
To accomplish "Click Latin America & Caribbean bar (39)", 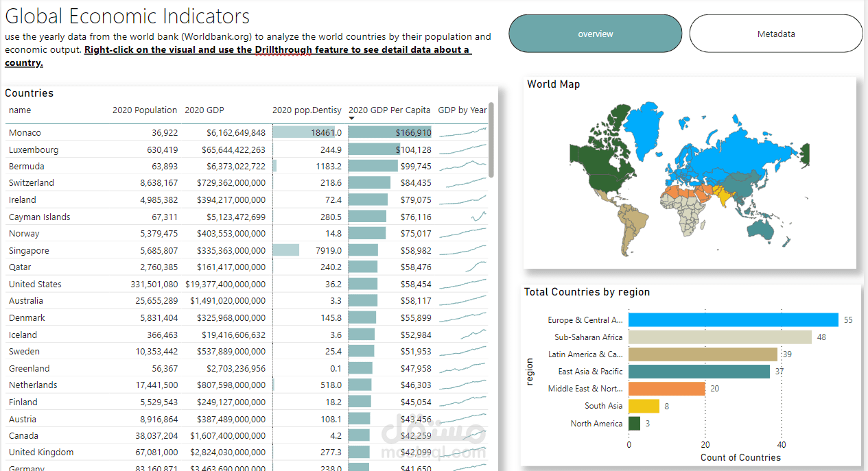I will 703,354.
